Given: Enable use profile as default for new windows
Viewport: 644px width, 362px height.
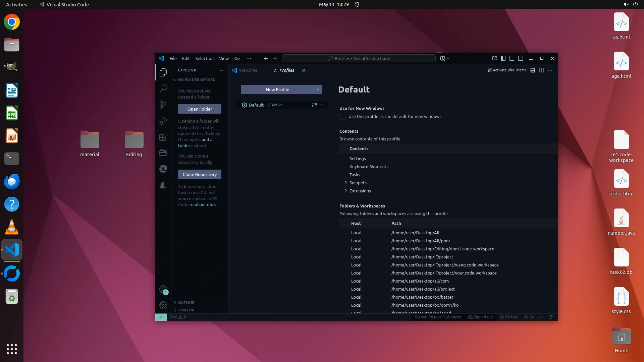Looking at the screenshot, I should click(342, 117).
